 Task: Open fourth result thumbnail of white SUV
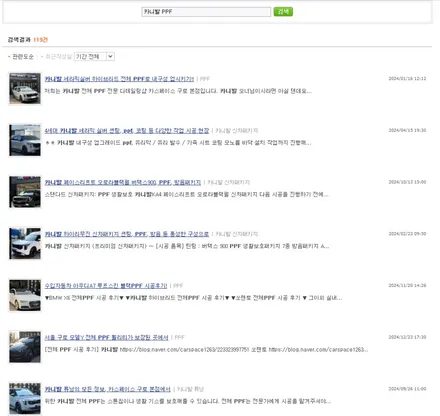[25, 244]
